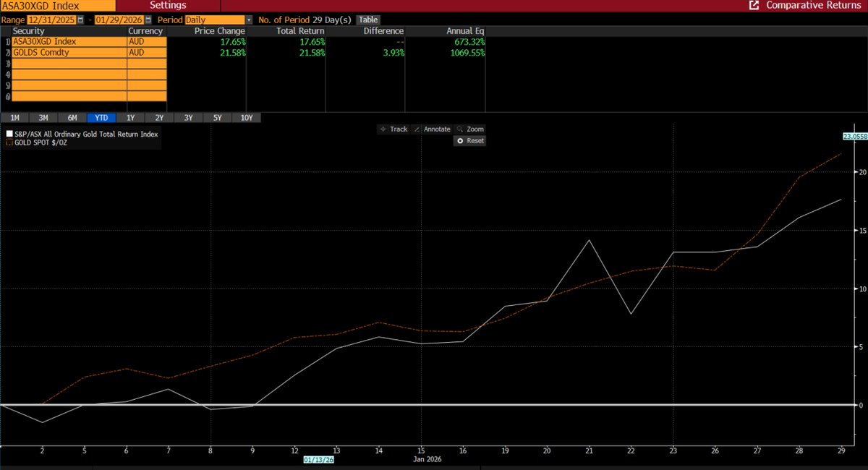Edit the end date field 01/29/2026

pyautogui.click(x=120, y=20)
